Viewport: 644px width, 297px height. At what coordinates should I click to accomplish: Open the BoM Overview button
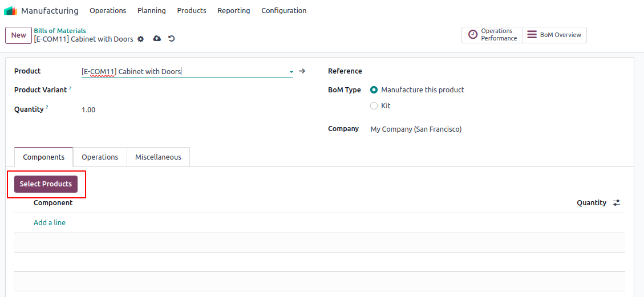[554, 35]
